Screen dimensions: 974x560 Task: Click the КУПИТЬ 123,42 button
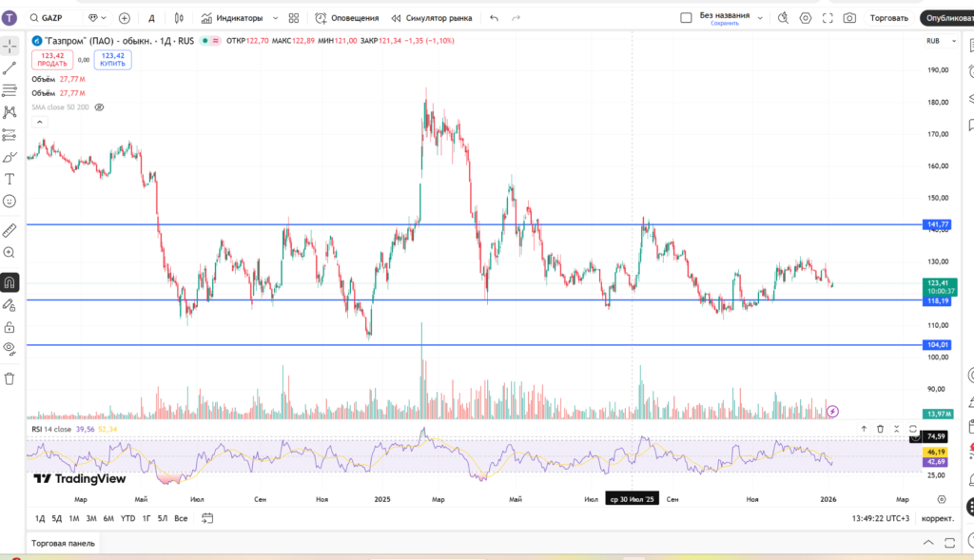pyautogui.click(x=112, y=60)
